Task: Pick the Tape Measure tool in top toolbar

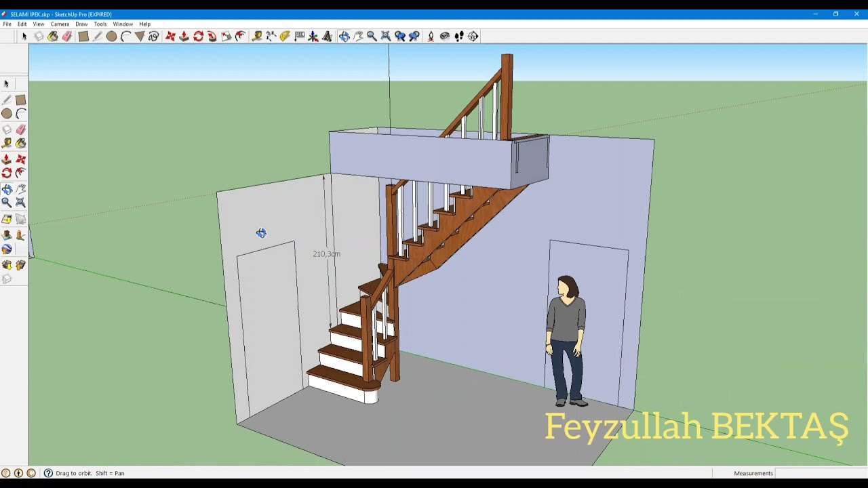Action: pyautogui.click(x=256, y=36)
